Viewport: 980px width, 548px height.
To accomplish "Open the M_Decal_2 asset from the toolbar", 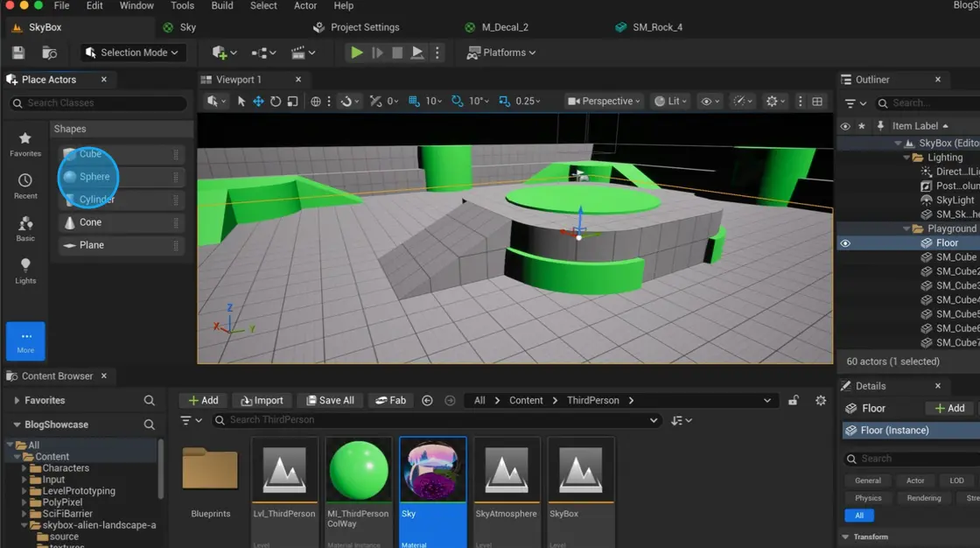I will [499, 27].
